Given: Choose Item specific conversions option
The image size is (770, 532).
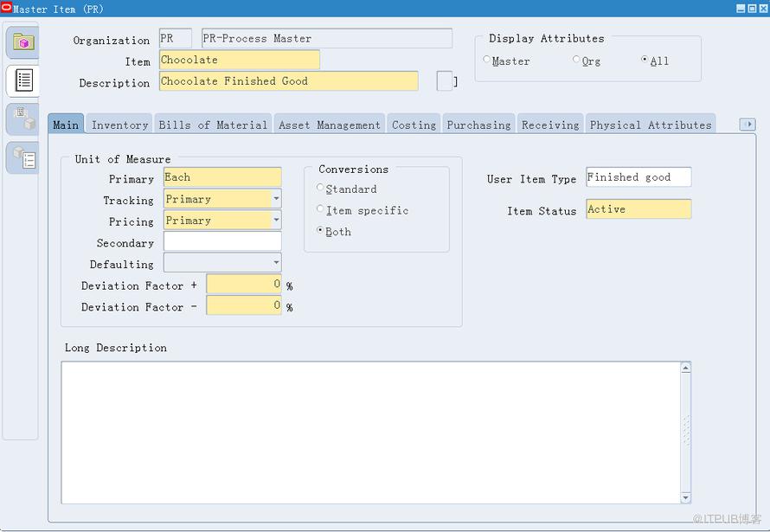Looking at the screenshot, I should click(x=320, y=209).
